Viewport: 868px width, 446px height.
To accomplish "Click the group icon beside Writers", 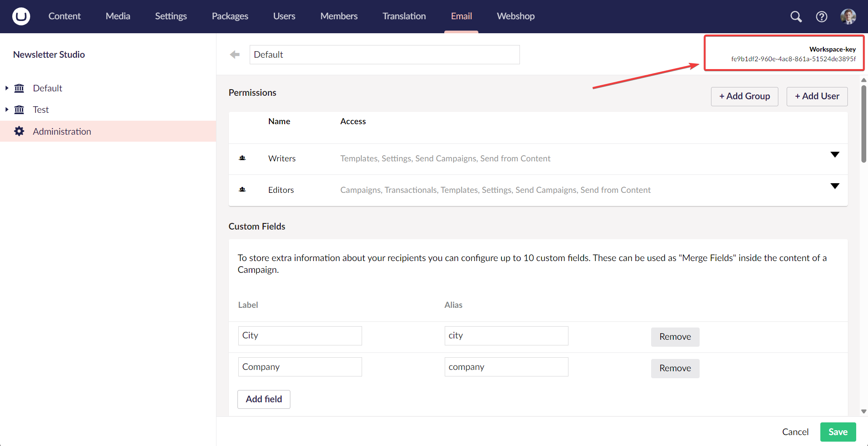I will tap(243, 158).
